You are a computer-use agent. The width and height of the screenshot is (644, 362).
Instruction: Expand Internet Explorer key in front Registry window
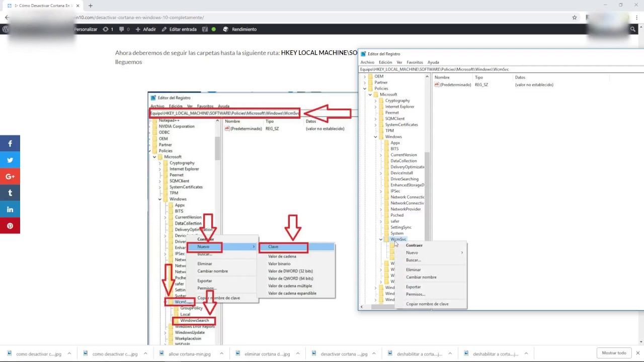pos(375,107)
